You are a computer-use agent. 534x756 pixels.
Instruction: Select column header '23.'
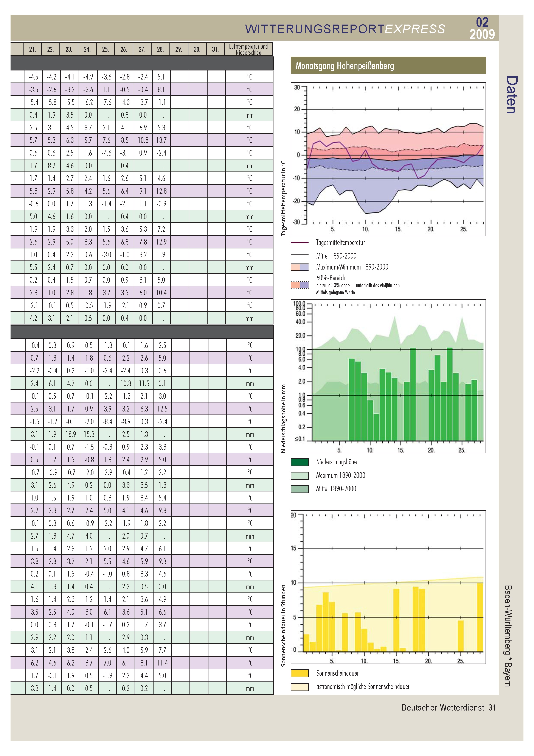click(69, 49)
